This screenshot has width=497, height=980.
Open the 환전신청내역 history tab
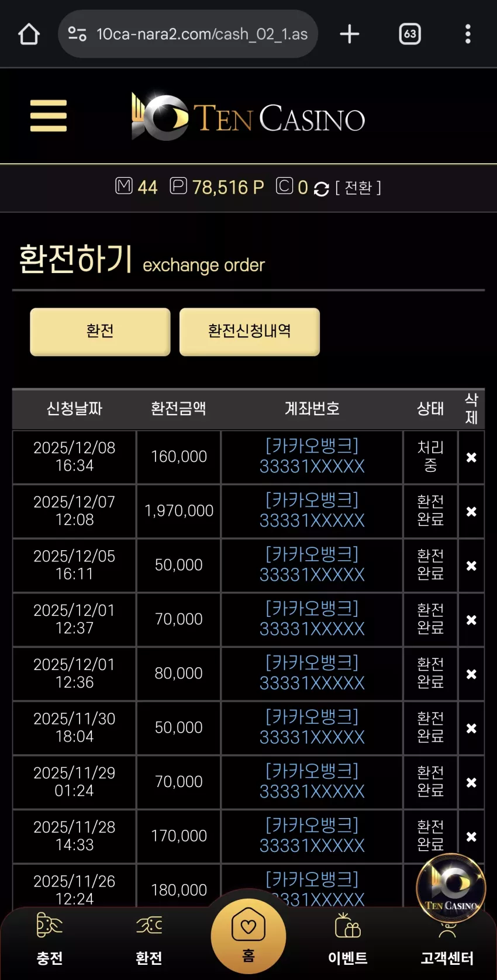coord(250,332)
